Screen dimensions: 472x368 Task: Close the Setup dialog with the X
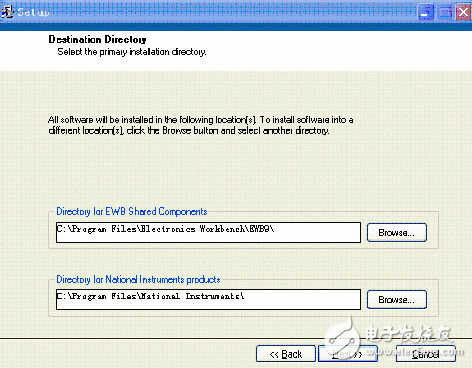(x=463, y=12)
